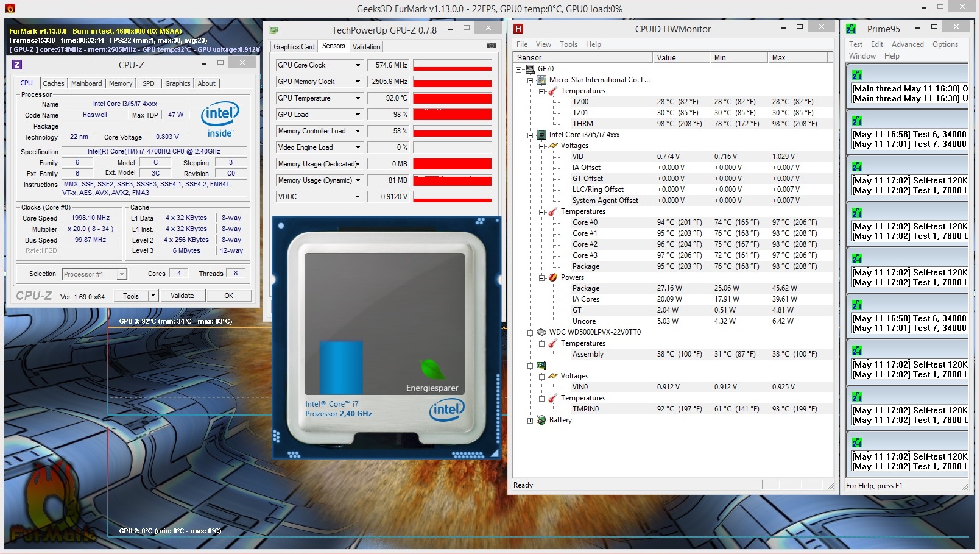980x554 pixels.
Task: Open the Graphics Card tab in GPU-Z
Action: (294, 47)
